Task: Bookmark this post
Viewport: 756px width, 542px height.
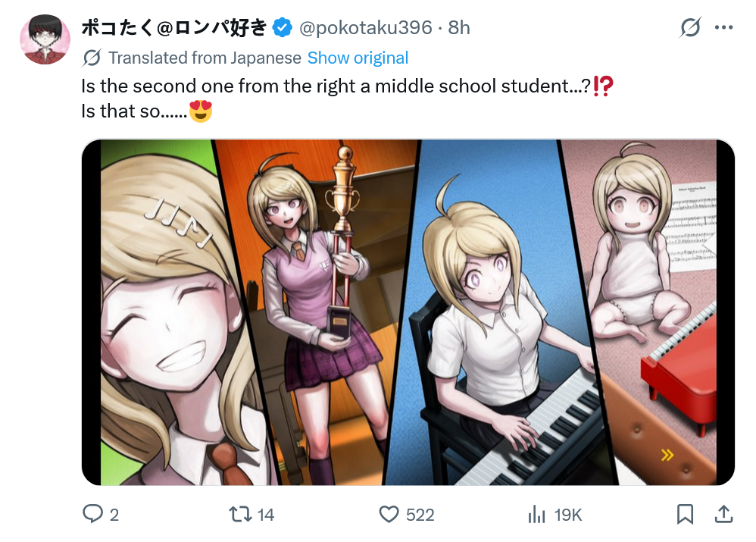Action: [x=685, y=514]
